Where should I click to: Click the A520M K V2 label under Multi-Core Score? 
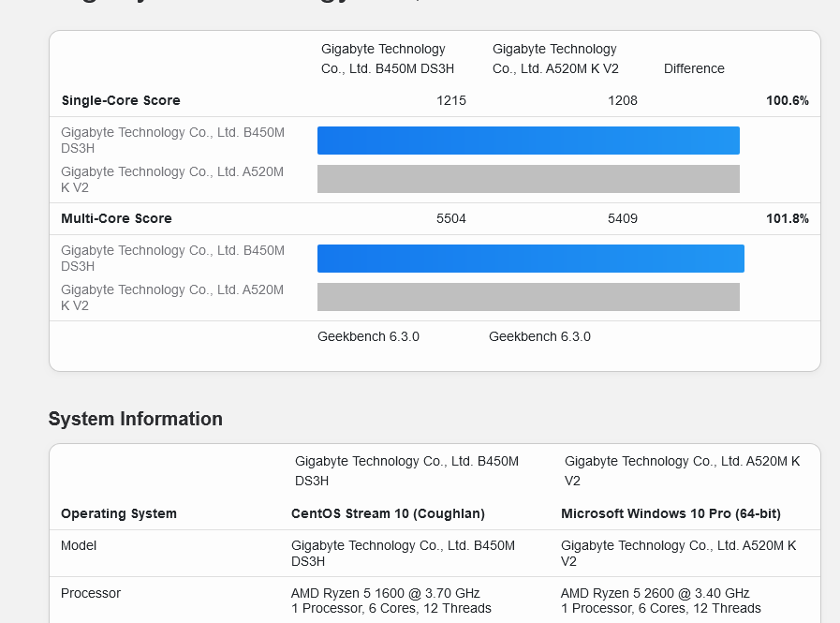click(x=172, y=298)
